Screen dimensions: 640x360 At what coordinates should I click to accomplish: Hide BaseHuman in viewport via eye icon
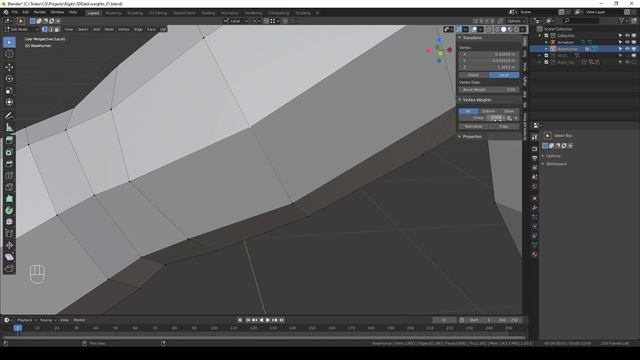click(x=627, y=49)
